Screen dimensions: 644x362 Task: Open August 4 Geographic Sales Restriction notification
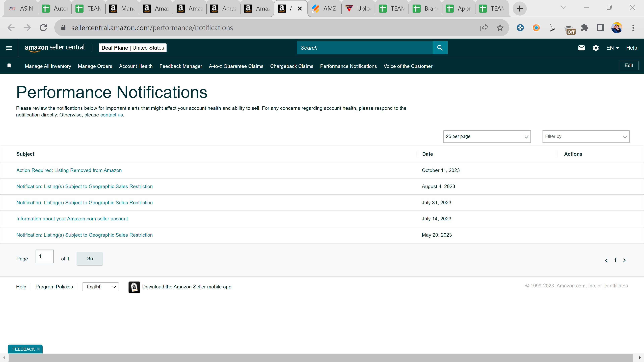click(85, 186)
